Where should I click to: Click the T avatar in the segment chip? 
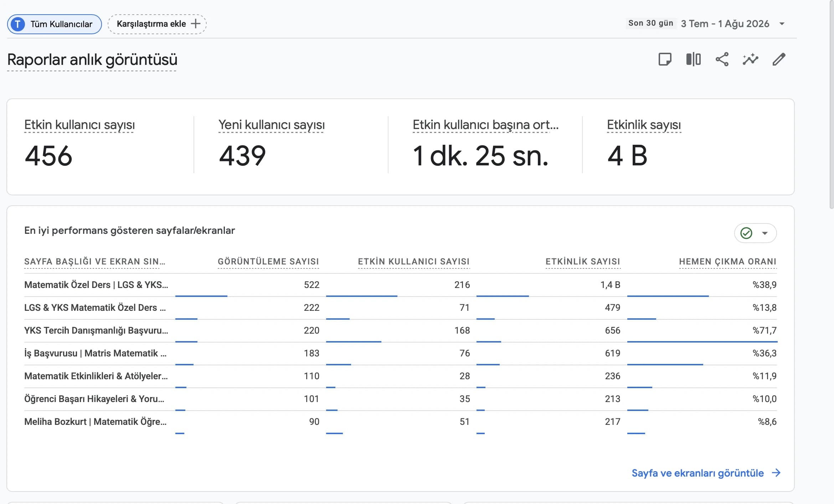point(18,24)
